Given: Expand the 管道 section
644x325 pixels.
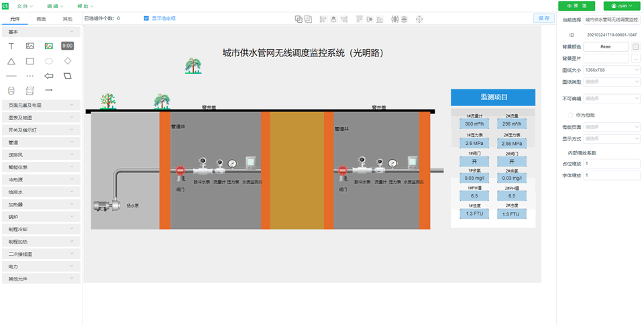Looking at the screenshot, I should coord(41,142).
